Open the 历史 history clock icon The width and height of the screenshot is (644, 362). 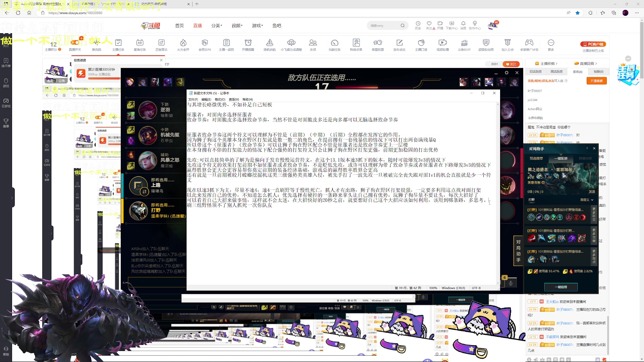point(418,25)
